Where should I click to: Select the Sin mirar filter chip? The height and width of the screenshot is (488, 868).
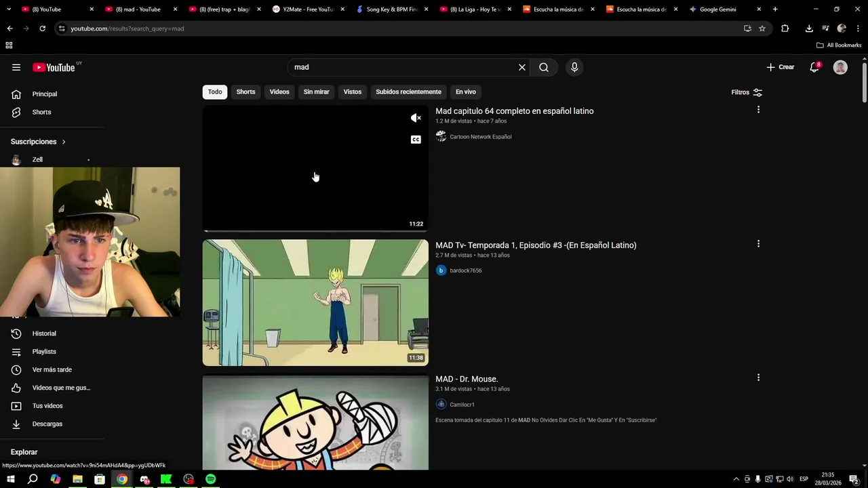(316, 91)
